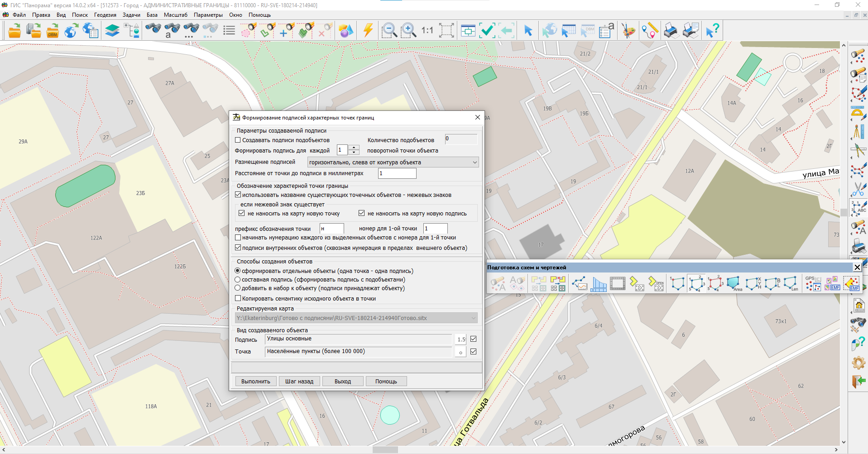The image size is (868, 454).
Task: Click the DBM open folder icon
Action: tap(53, 31)
